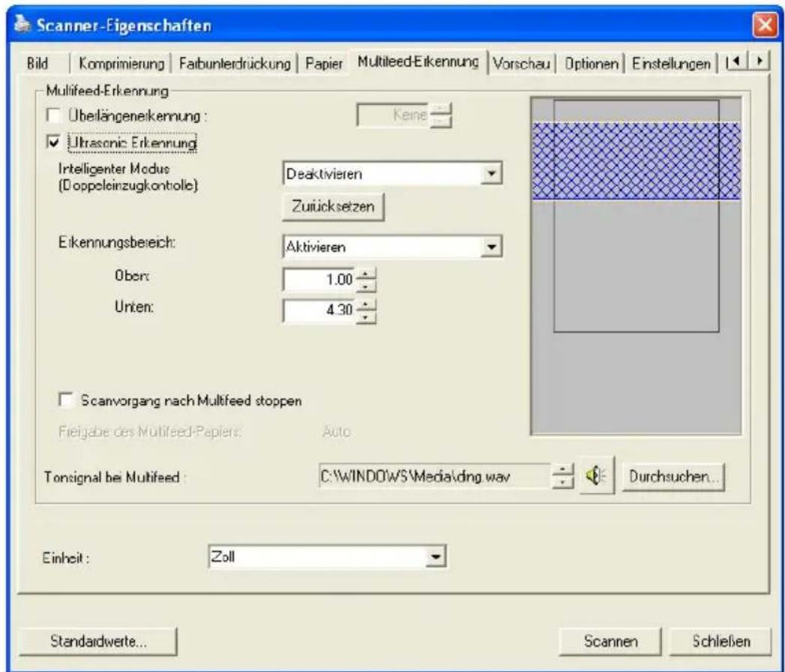Click the hatched detection area in preview

point(636,161)
